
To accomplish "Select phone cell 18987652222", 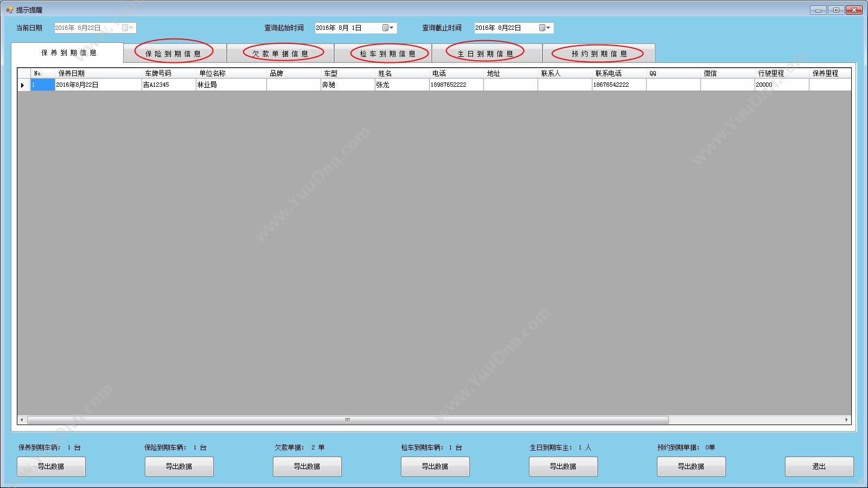I will (456, 85).
